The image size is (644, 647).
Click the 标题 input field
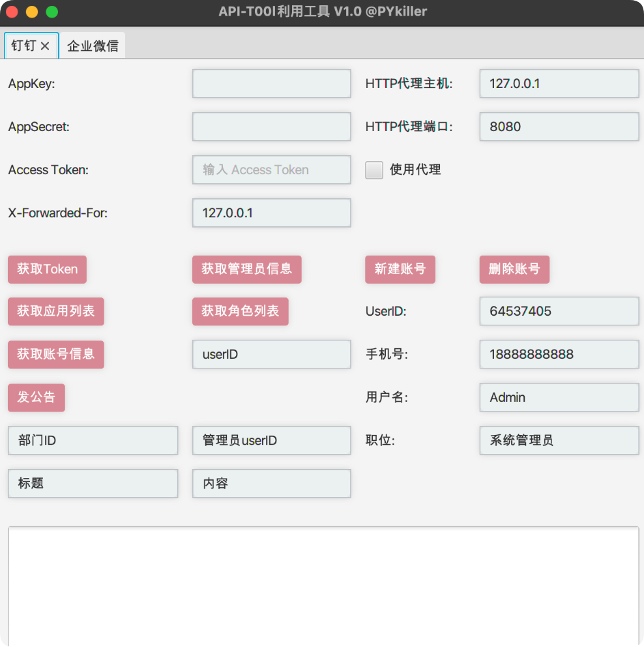(x=93, y=483)
